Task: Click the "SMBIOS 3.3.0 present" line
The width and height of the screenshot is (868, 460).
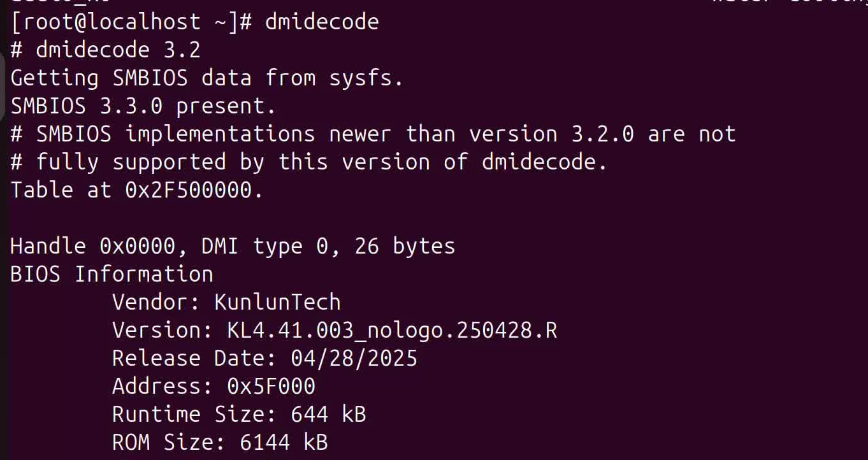Action: (143, 106)
